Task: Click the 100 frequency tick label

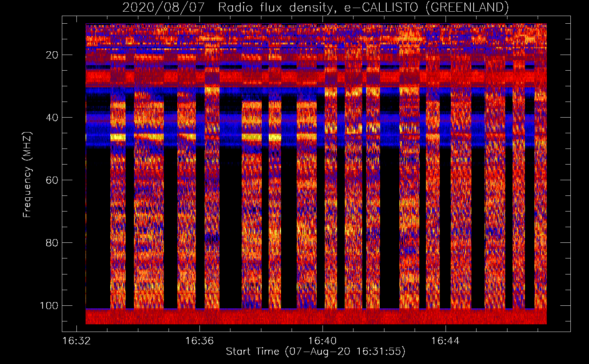Action: pyautogui.click(x=49, y=305)
